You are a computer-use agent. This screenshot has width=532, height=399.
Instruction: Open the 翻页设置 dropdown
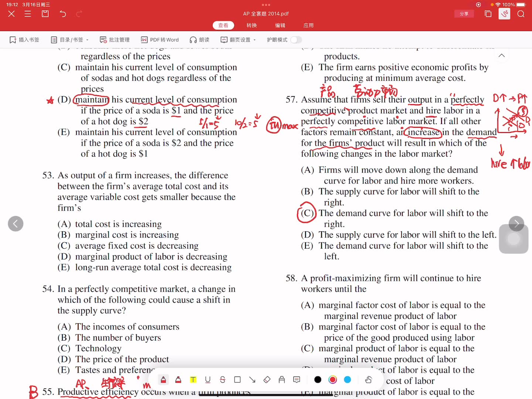(x=238, y=40)
